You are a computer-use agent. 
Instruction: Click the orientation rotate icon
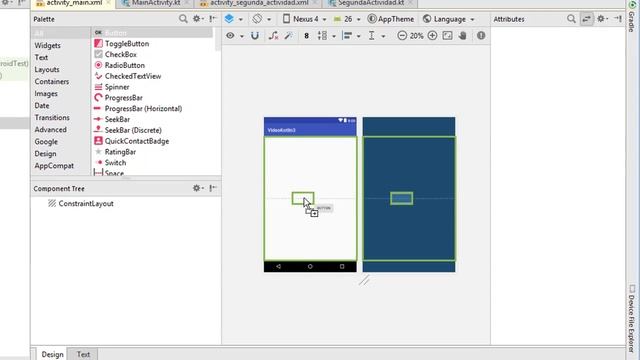[261, 19]
